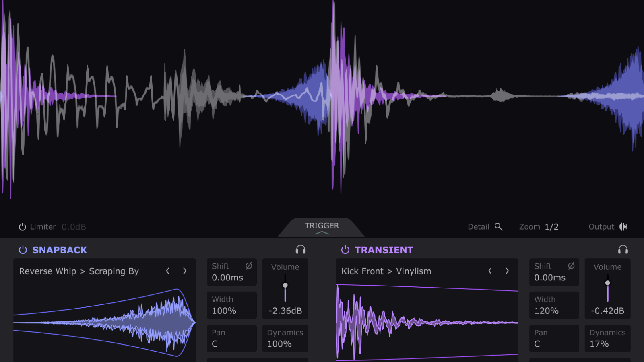The height and width of the screenshot is (362, 644).
Task: Select the TRIGGER tab
Action: point(322,226)
